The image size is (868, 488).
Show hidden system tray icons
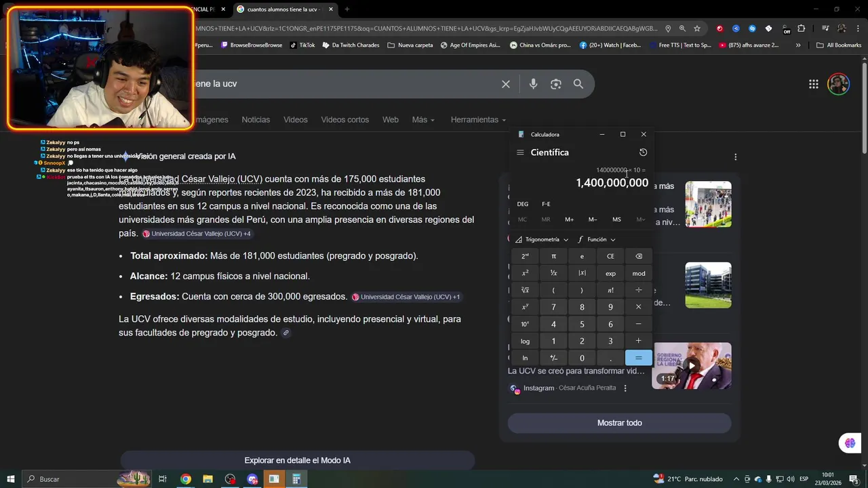[x=736, y=479]
